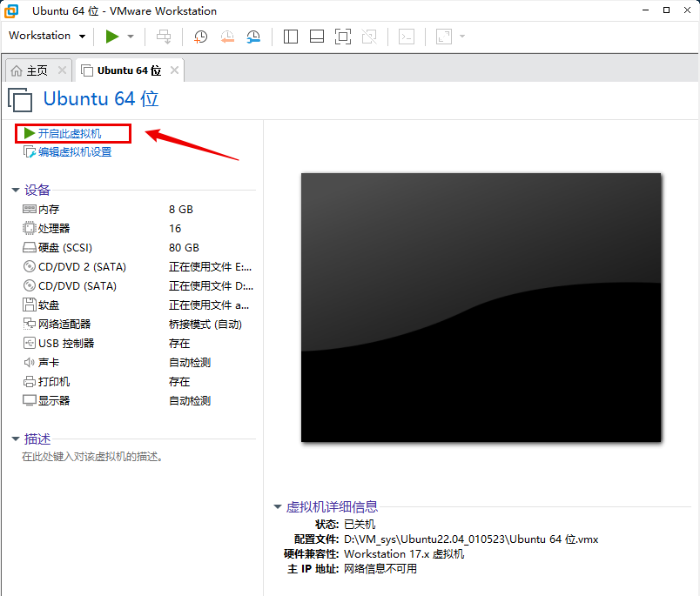Take a snapshot using the clock-plus icon
Image resolution: width=700 pixels, height=596 pixels.
(200, 36)
